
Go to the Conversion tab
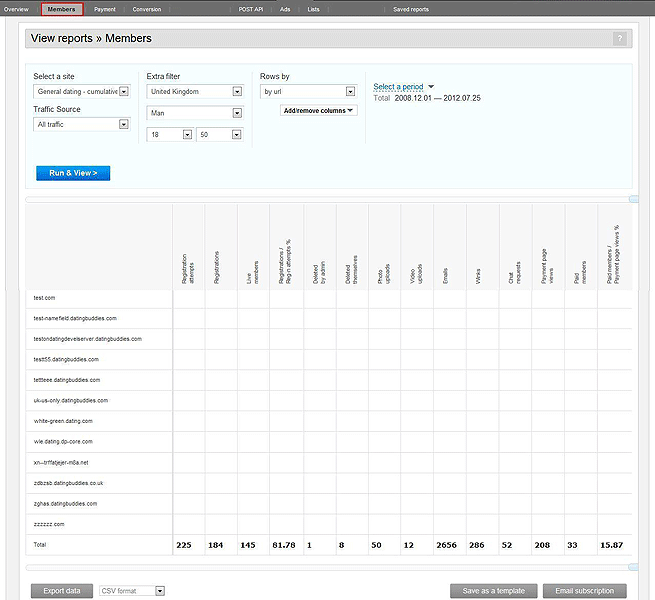pyautogui.click(x=147, y=9)
